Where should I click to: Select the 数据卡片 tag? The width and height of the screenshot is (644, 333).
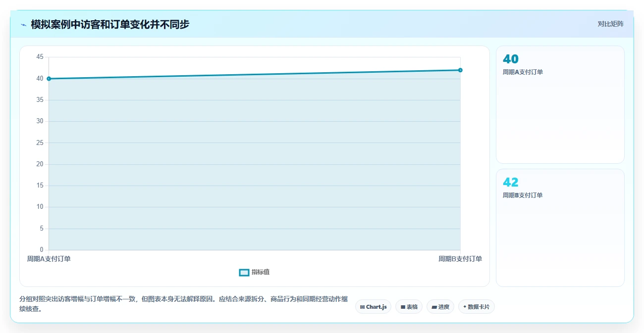pyautogui.click(x=477, y=307)
